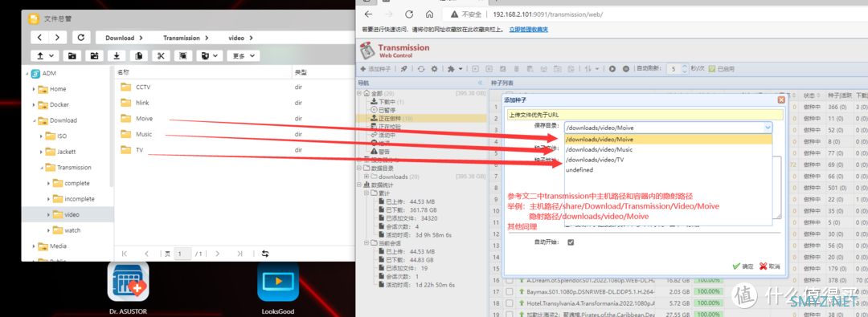Viewport: 868px width, 317px height.
Task: Expand downloads under 数据目录
Action: [366, 177]
